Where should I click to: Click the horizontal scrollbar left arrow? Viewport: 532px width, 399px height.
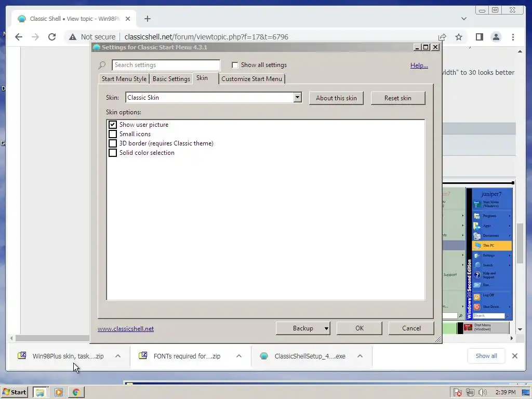coord(11,338)
